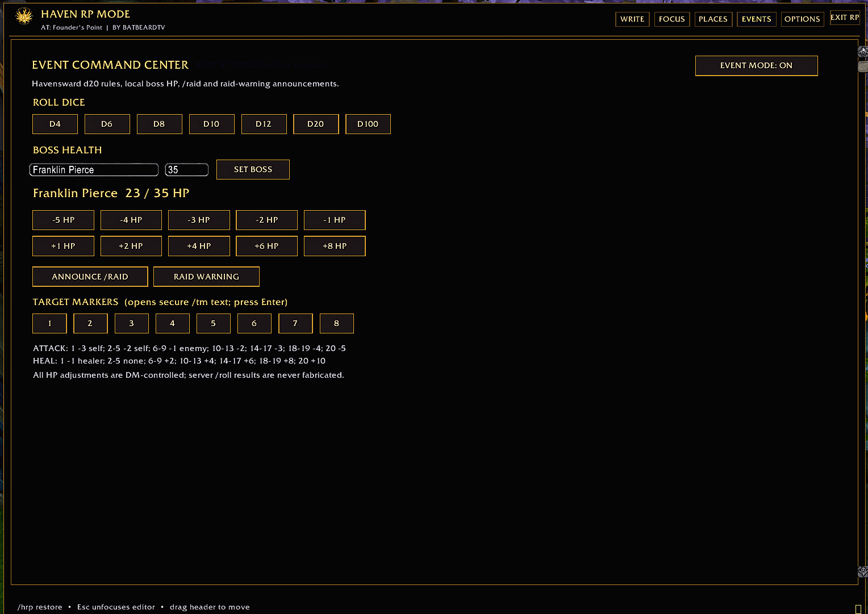The width and height of the screenshot is (868, 614).
Task: Subtract 1 HP from boss
Action: (335, 220)
